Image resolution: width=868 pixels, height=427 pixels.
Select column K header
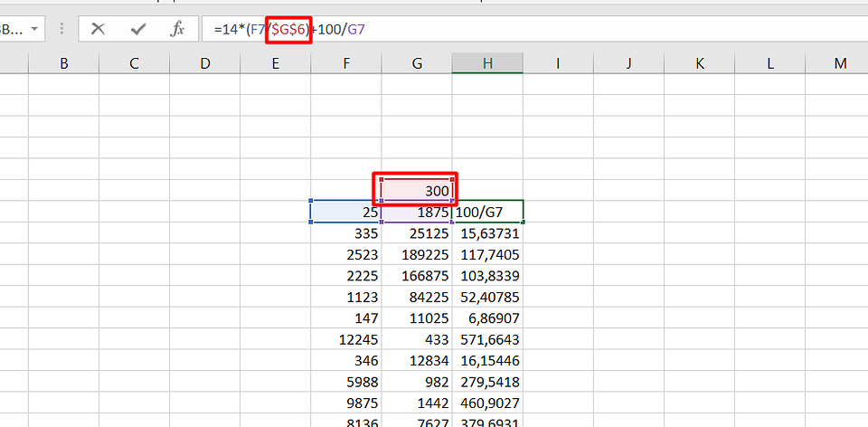coord(699,62)
